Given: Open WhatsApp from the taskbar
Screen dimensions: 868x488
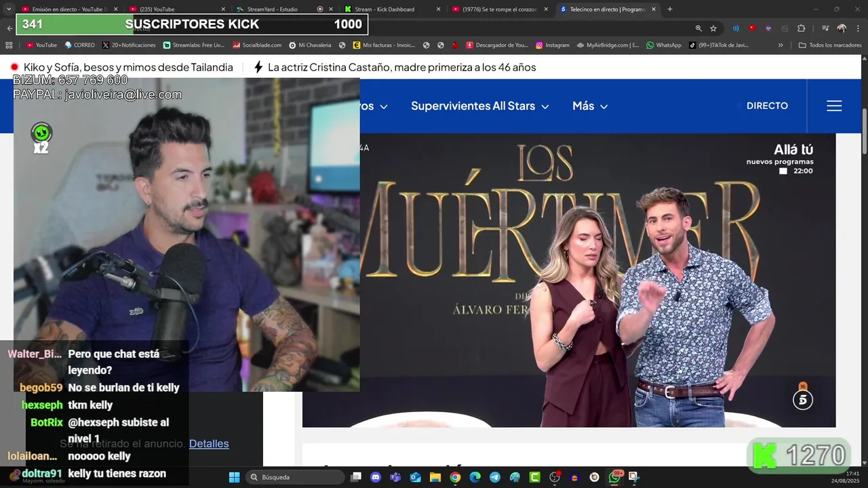Looking at the screenshot, I should [x=614, y=477].
